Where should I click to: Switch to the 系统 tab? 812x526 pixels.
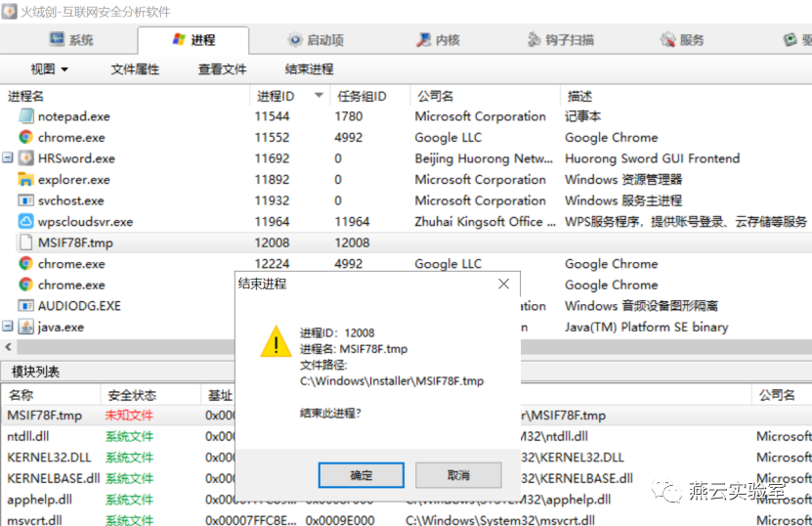point(71,40)
